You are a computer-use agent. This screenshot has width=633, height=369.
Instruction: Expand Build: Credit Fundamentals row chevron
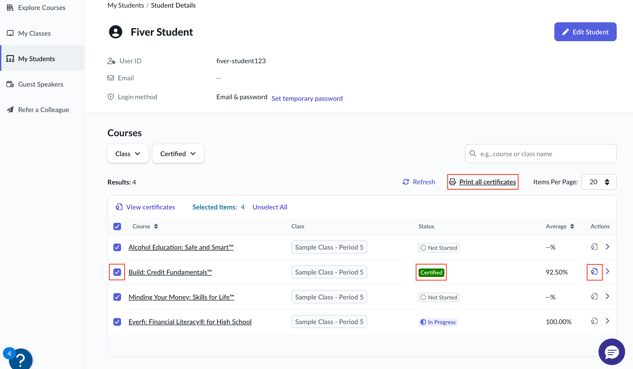(608, 272)
